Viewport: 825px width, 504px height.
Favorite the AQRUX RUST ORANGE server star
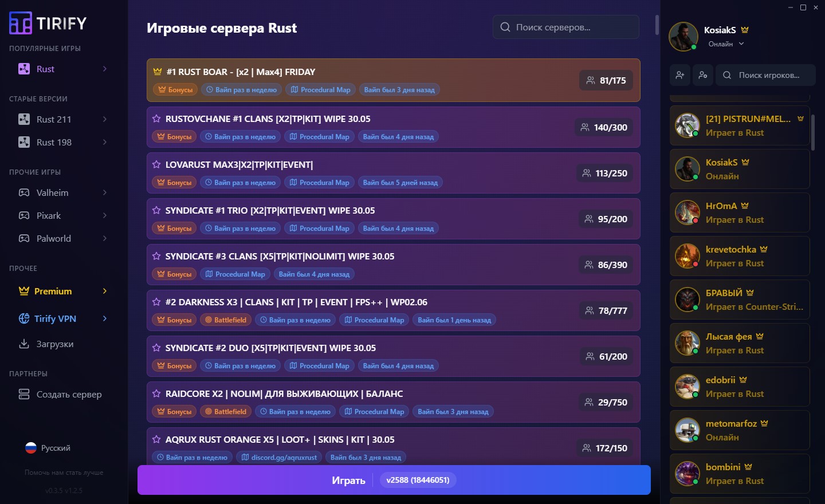[156, 439]
